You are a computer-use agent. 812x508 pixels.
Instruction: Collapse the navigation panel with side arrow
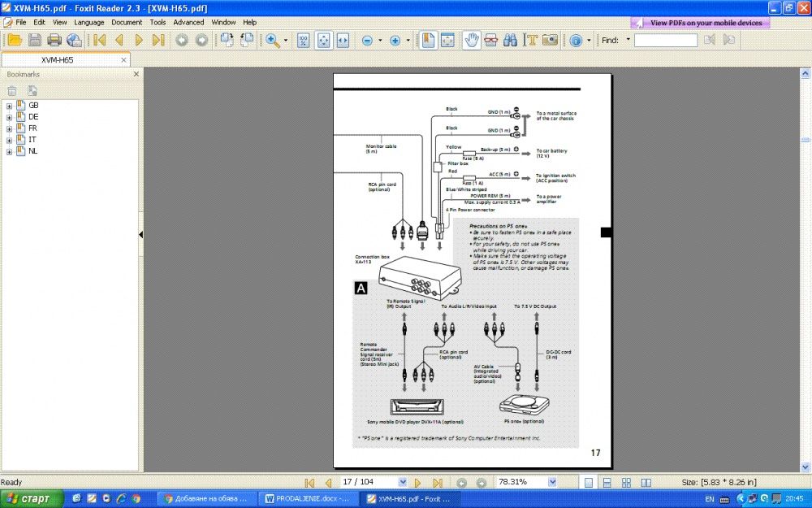tap(140, 234)
